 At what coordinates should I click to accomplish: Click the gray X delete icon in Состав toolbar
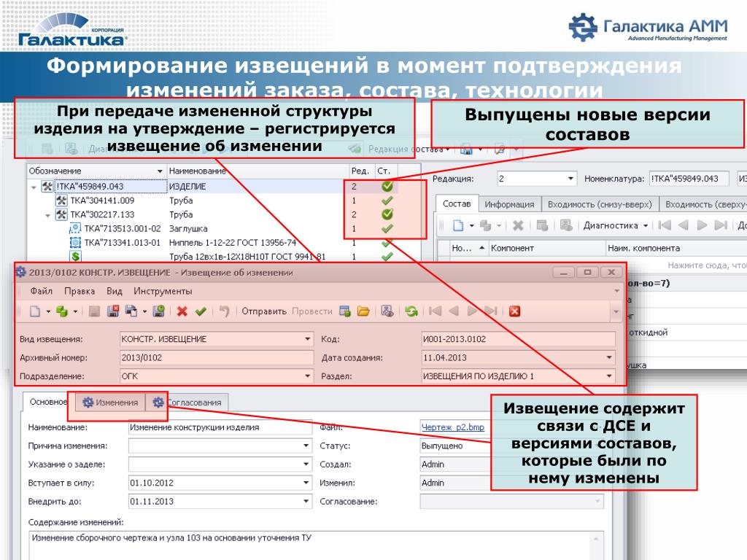(518, 225)
